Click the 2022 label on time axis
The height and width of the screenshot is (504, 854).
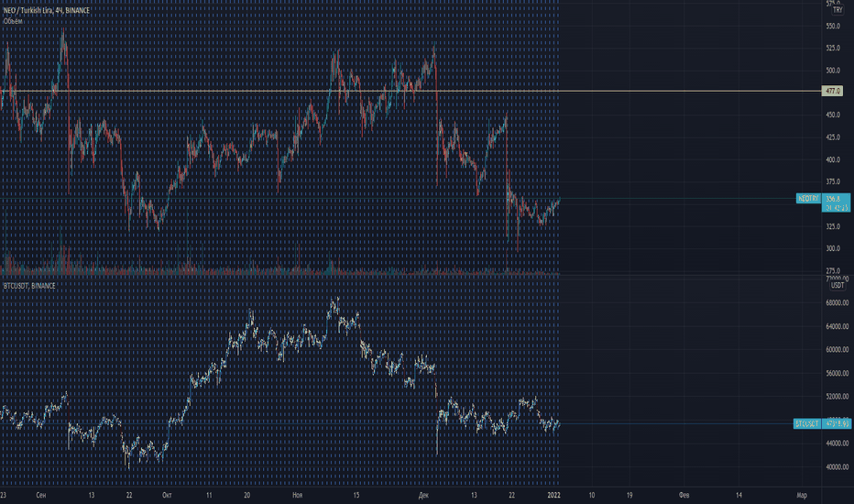(x=553, y=495)
